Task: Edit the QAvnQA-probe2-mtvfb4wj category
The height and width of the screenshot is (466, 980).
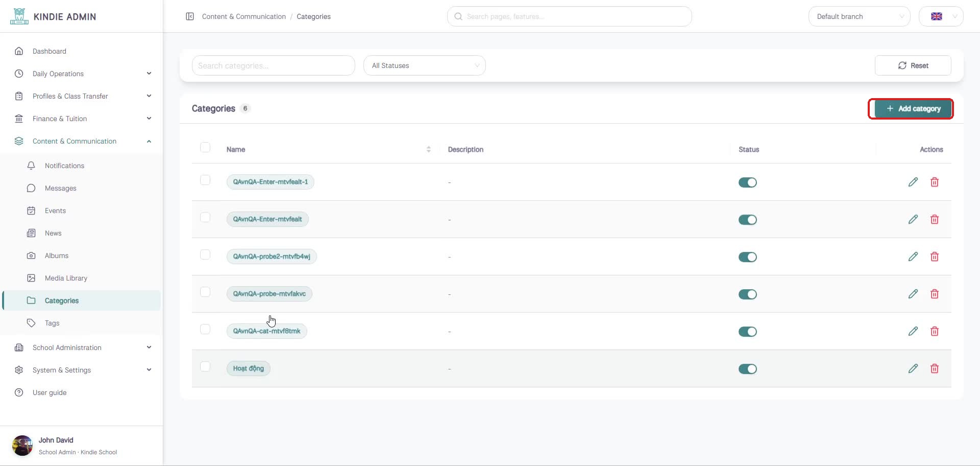Action: pos(913,257)
